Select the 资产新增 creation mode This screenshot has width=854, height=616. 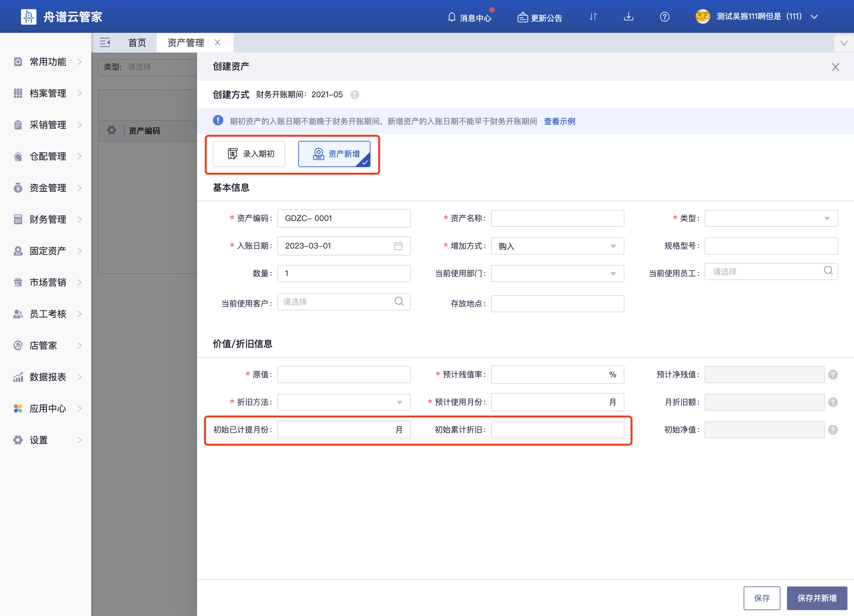point(334,154)
